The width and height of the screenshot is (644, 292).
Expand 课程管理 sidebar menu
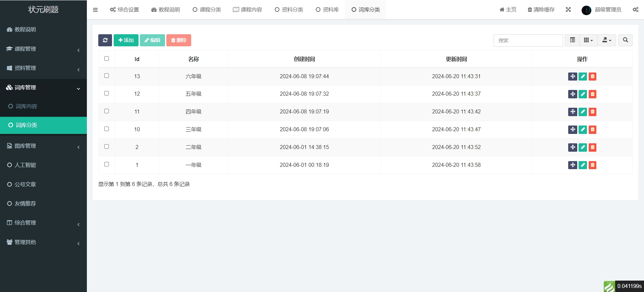(x=43, y=49)
